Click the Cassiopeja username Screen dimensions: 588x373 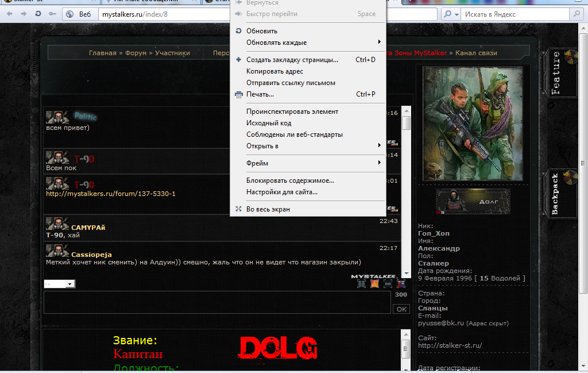91,255
